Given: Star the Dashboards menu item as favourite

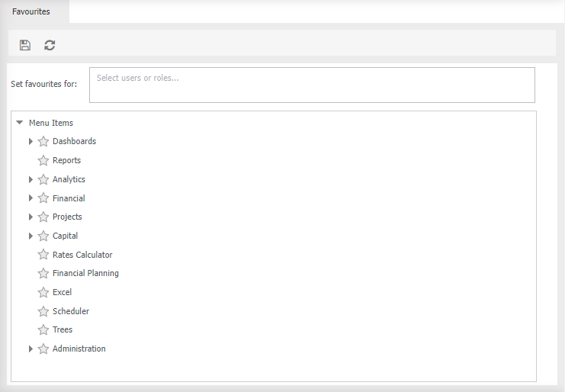Looking at the screenshot, I should pos(43,141).
